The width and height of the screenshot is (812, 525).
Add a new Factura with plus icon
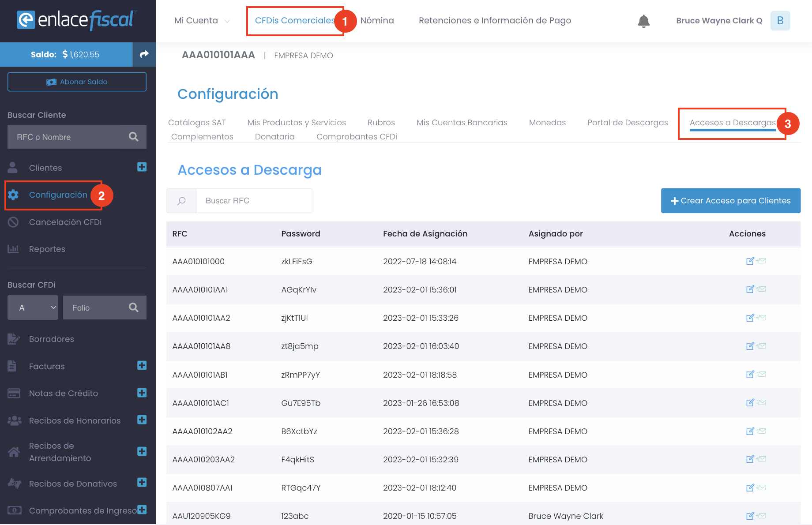(142, 366)
